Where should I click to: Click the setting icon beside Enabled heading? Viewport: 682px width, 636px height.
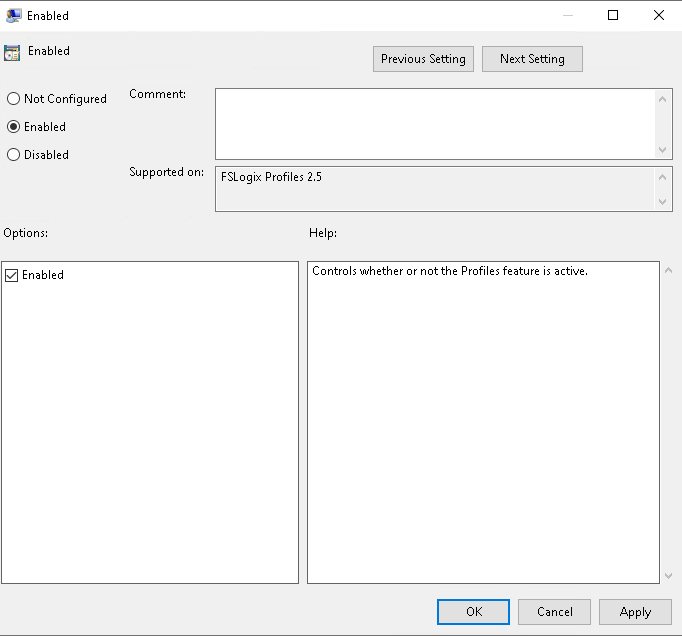(12, 53)
